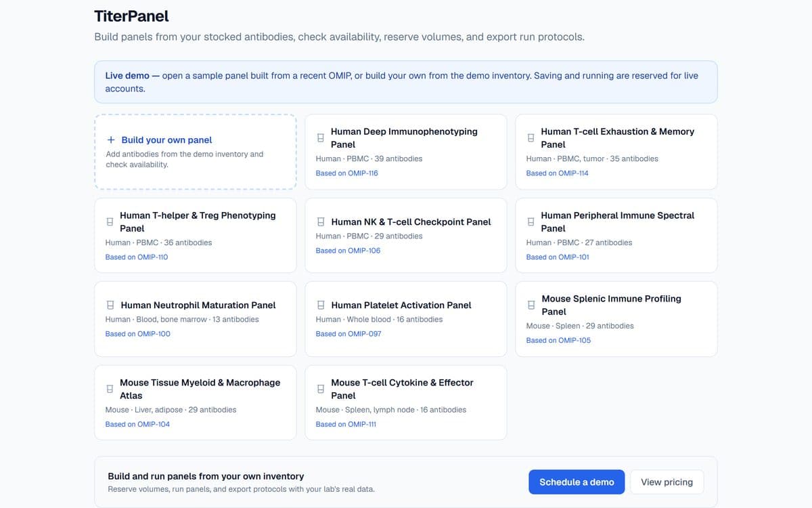The image size is (812, 508).
Task: Click the Based on OMIP-116 reference
Action: [347, 173]
